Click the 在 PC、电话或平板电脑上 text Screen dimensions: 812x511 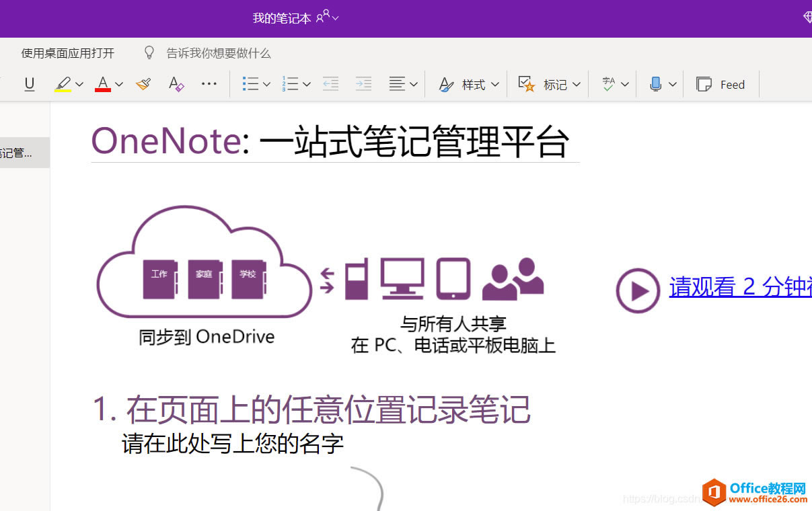(453, 346)
